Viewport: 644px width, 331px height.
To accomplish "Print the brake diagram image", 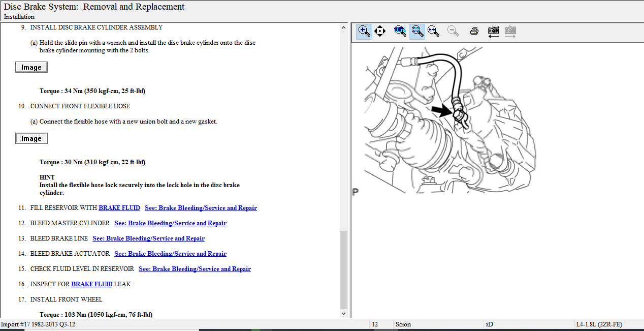I will [x=474, y=31].
